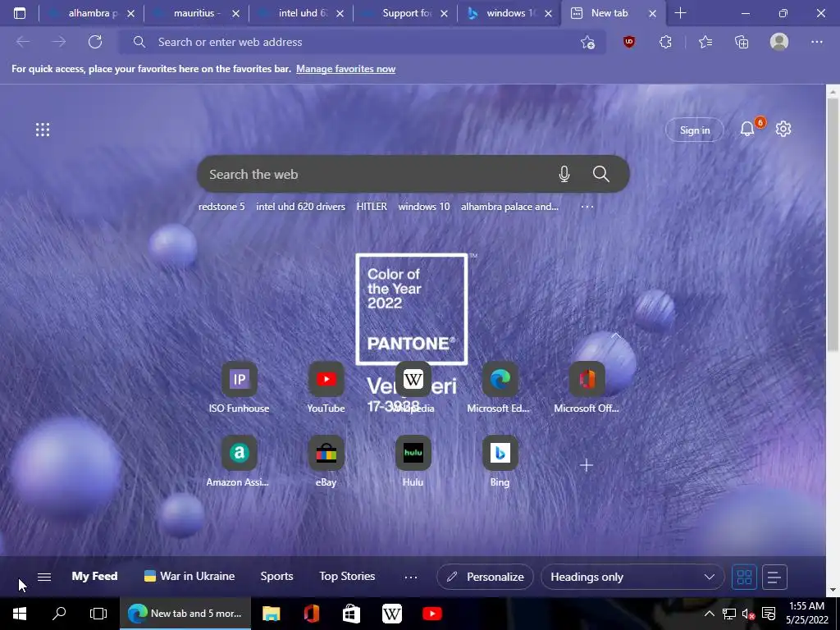Open the muted volume tray icon
Image resolution: width=840 pixels, height=630 pixels.
coord(748,614)
